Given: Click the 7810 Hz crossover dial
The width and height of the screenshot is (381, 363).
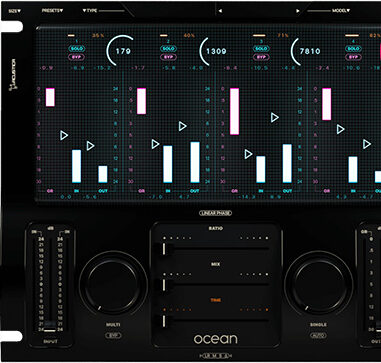Looking at the screenshot, I should coord(306,51).
